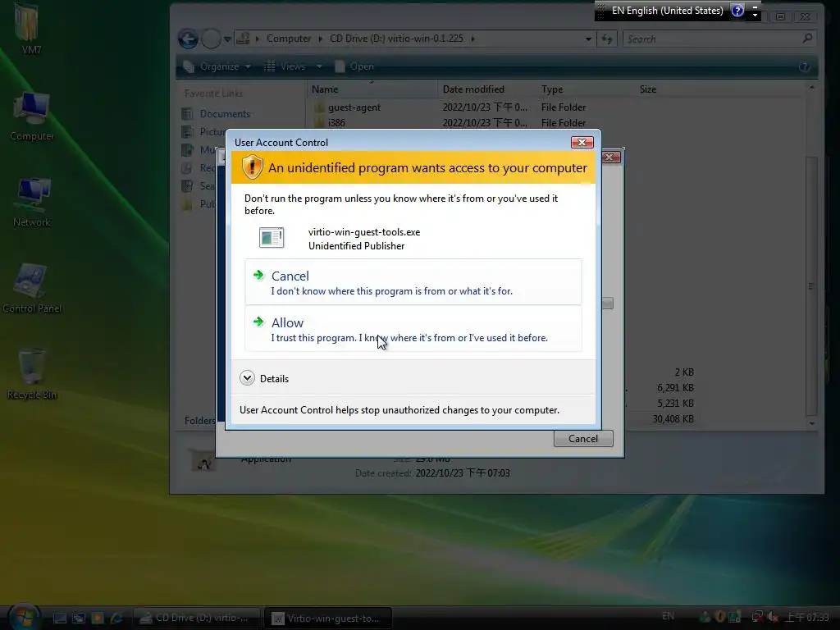Image resolution: width=840 pixels, height=630 pixels.
Task: Refresh the Explorer folder view
Action: [x=607, y=39]
